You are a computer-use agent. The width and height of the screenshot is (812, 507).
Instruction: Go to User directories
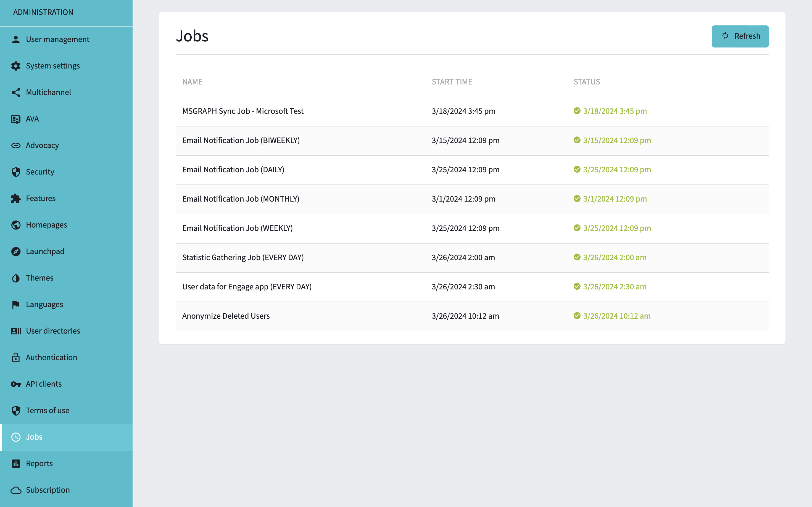[66, 331]
